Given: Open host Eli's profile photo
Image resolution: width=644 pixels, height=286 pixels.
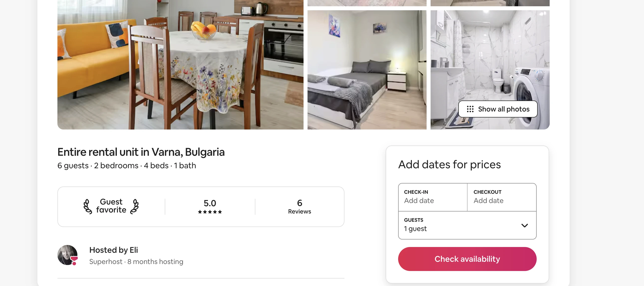Looking at the screenshot, I should [x=67, y=255].
